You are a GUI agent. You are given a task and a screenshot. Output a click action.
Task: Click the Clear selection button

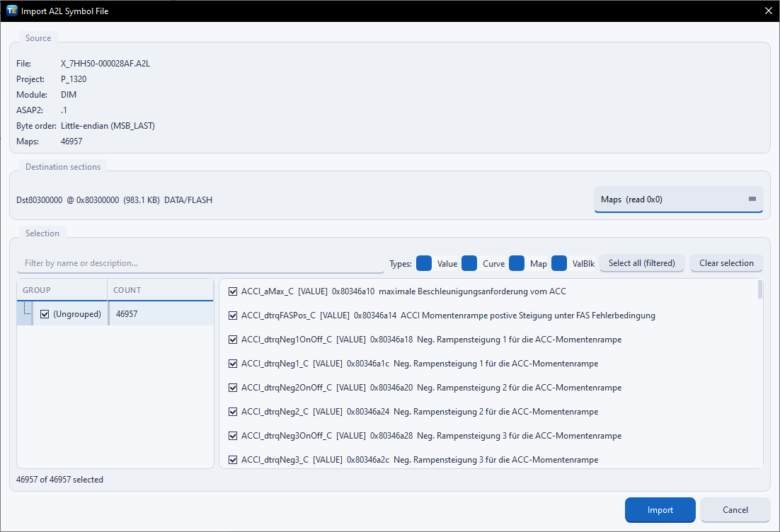(x=726, y=263)
